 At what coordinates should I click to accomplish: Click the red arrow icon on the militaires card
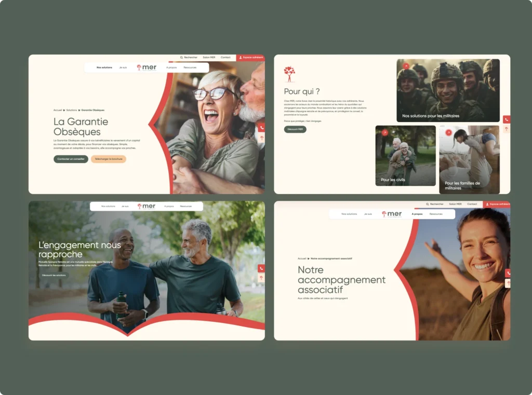(406, 66)
